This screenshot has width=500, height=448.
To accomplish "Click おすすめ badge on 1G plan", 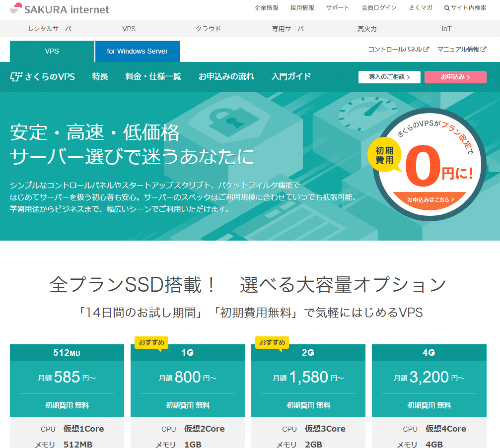I will point(152,343).
